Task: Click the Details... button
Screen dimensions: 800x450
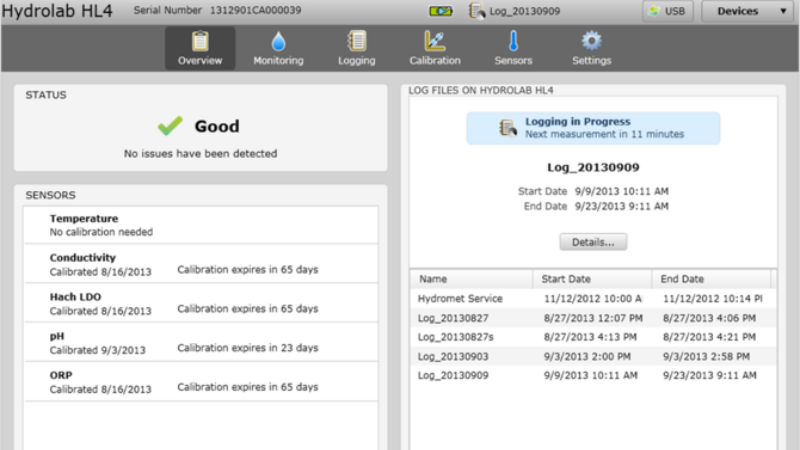Action: tap(593, 242)
